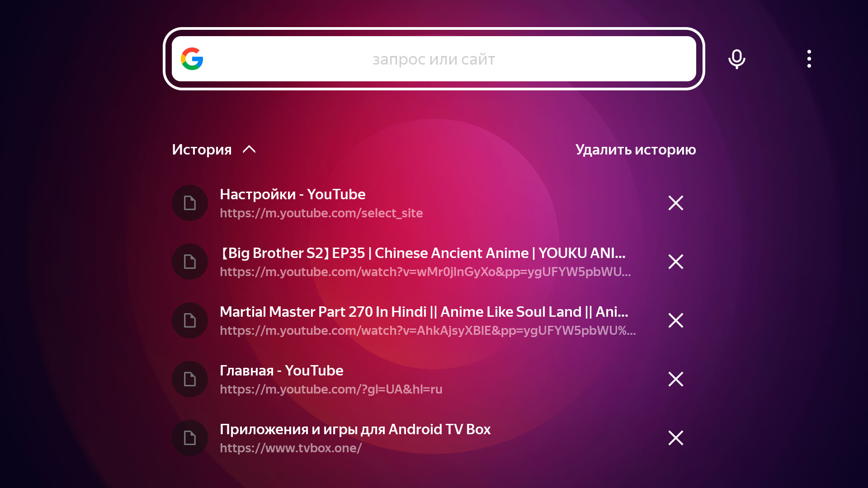The image size is (868, 488).
Task: Click page icon beside Главная - YouTube
Action: coord(190,379)
